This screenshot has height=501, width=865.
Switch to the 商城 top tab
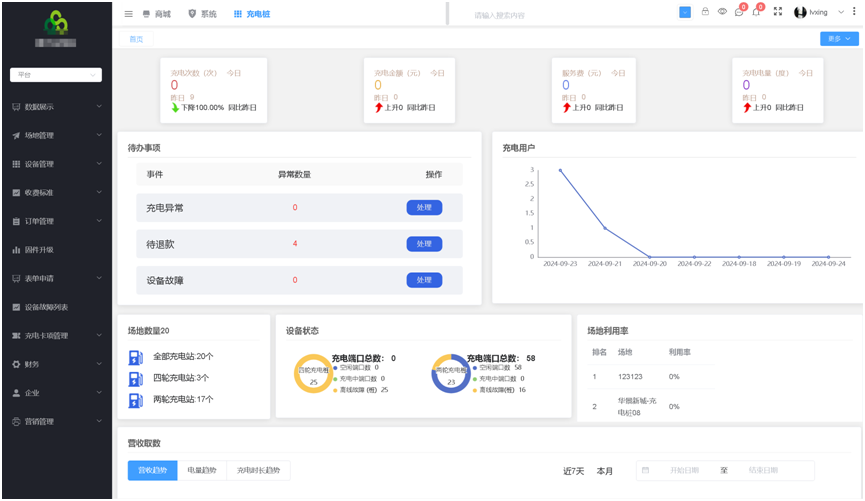(157, 14)
